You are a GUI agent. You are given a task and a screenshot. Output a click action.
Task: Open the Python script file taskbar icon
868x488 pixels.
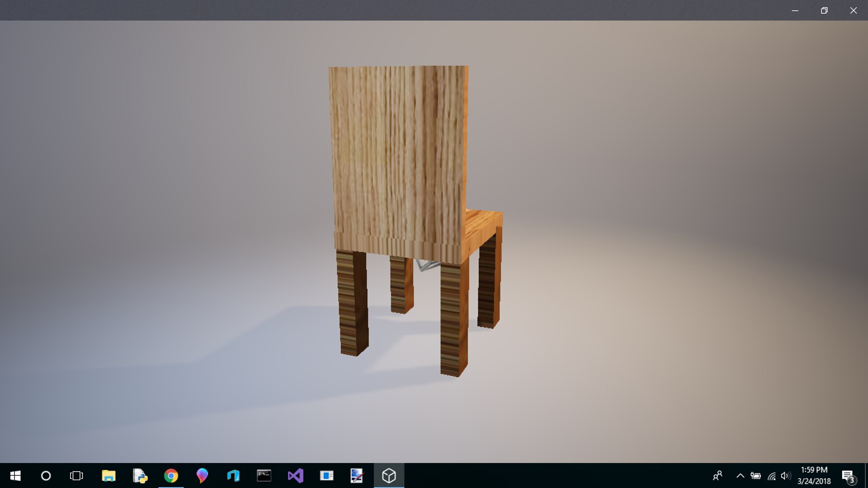tap(140, 476)
